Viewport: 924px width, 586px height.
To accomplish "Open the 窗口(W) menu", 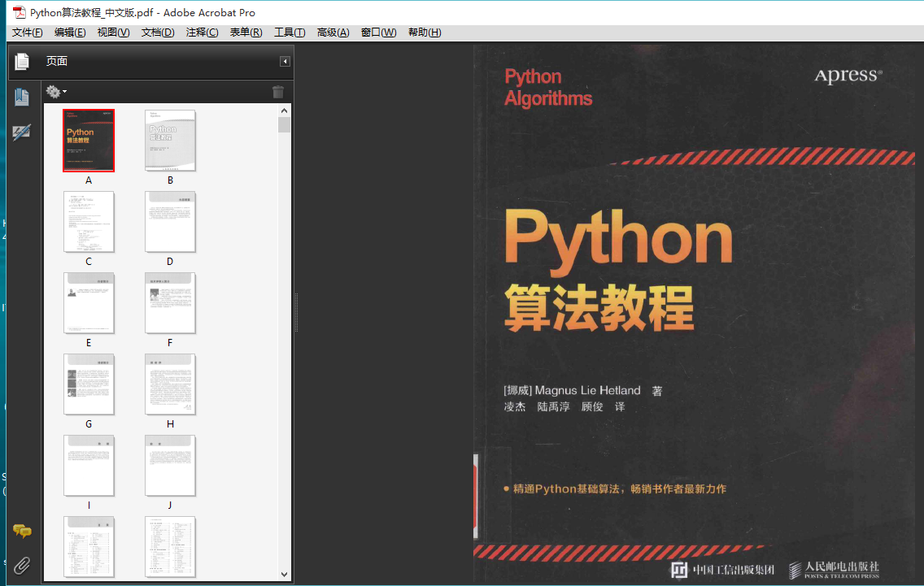I will pos(378,33).
